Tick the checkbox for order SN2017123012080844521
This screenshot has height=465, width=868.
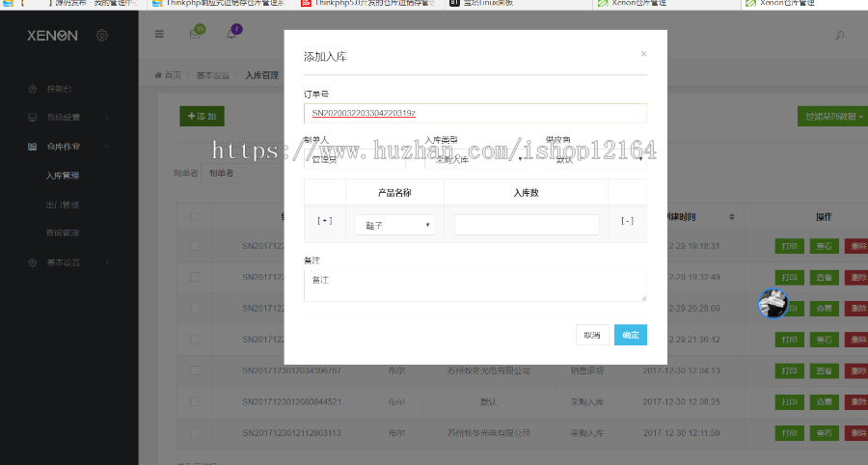195,402
